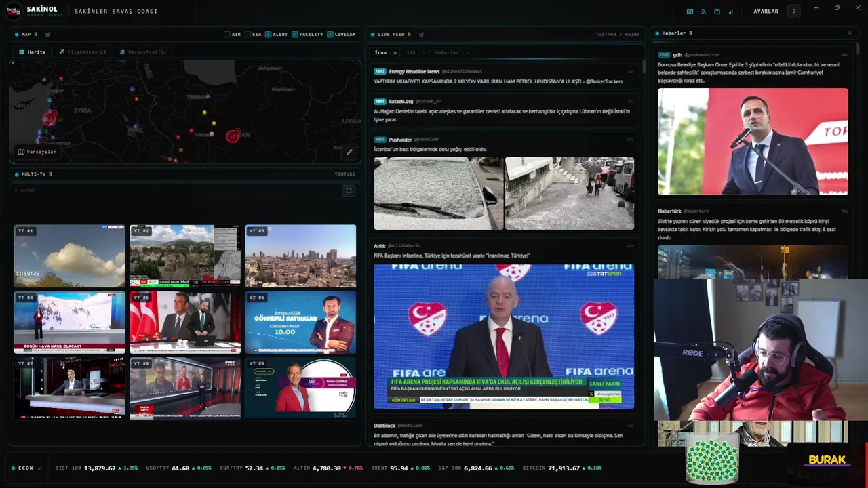
Task: Click the Varsayılan map style button
Action: (37, 152)
